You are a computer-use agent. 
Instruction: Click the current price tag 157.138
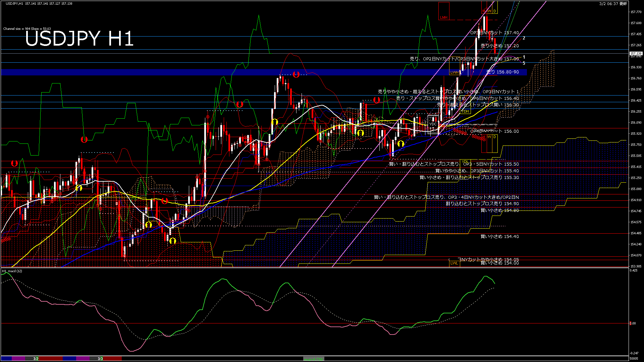(636, 54)
